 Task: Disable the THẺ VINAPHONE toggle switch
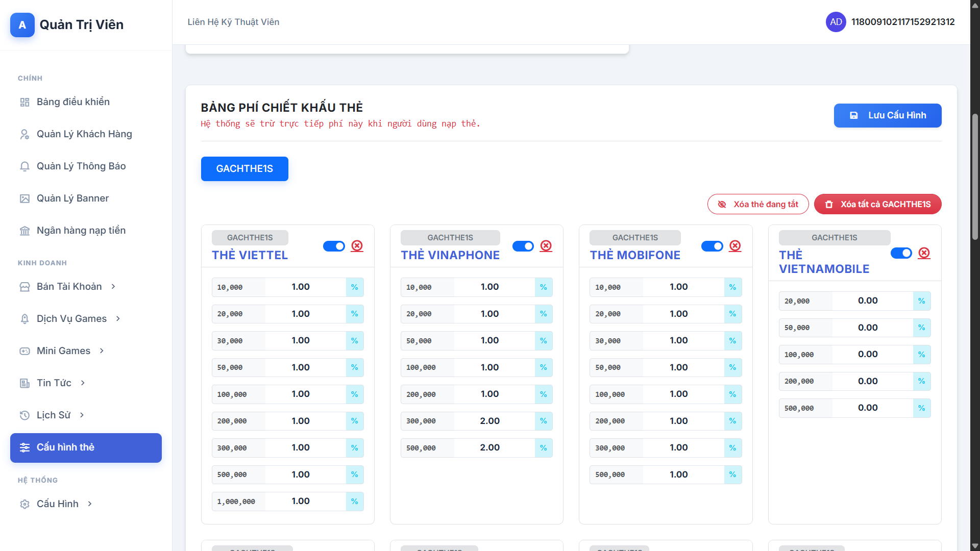click(523, 246)
